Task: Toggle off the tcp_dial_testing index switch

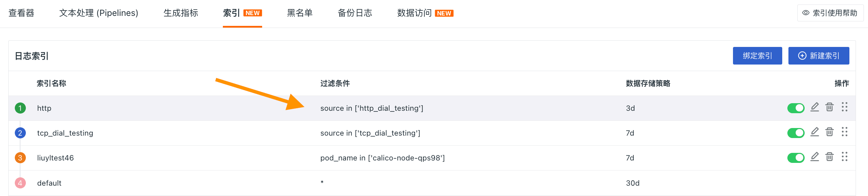Action: [x=796, y=133]
